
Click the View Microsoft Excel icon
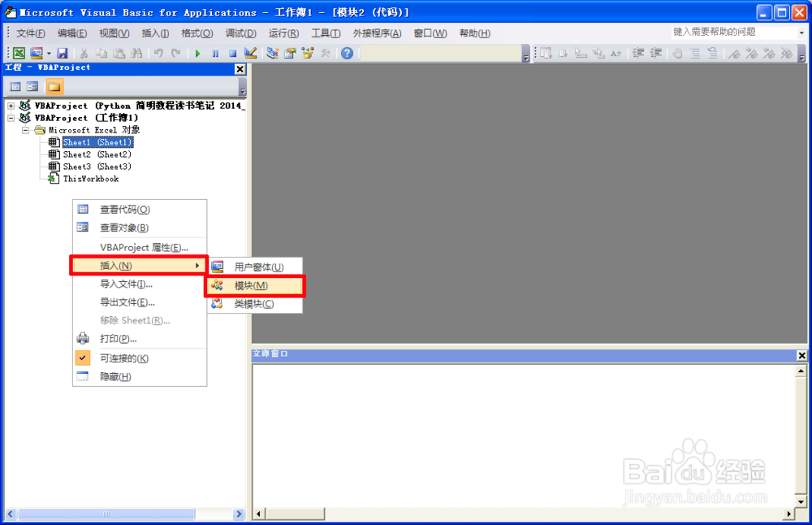tap(19, 53)
